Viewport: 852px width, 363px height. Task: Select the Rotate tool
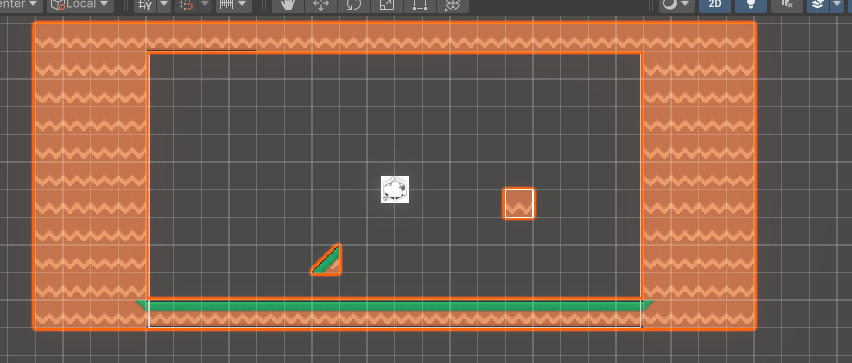click(354, 5)
